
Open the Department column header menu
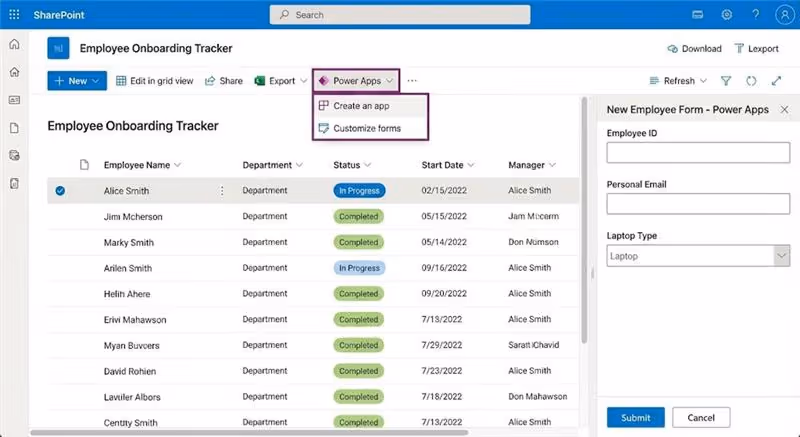pyautogui.click(x=272, y=165)
